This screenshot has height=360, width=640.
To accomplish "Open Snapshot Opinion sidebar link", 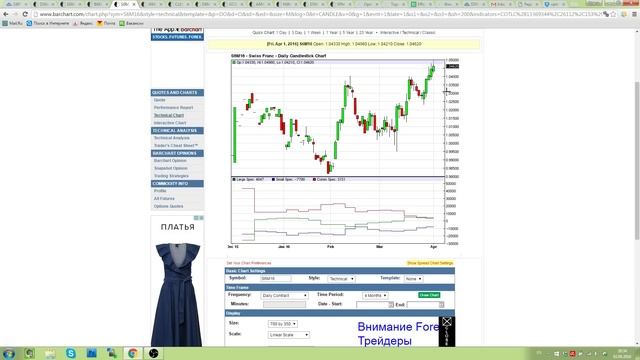I will tap(171, 168).
